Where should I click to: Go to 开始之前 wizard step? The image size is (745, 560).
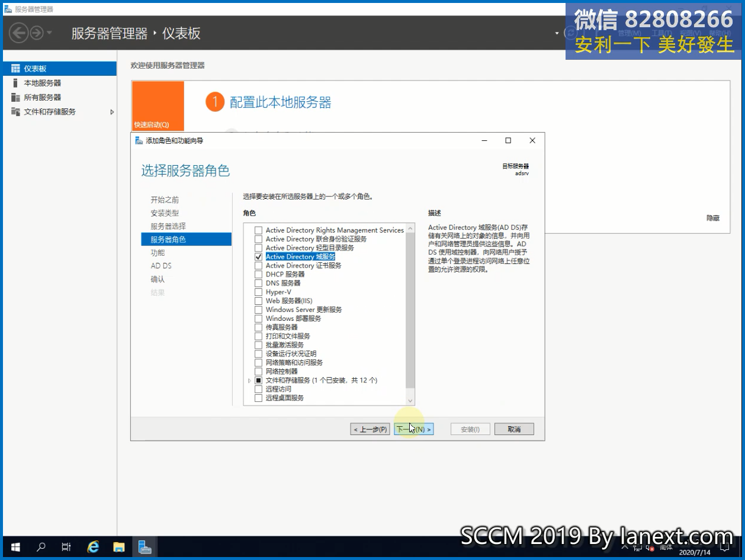pyautogui.click(x=165, y=200)
